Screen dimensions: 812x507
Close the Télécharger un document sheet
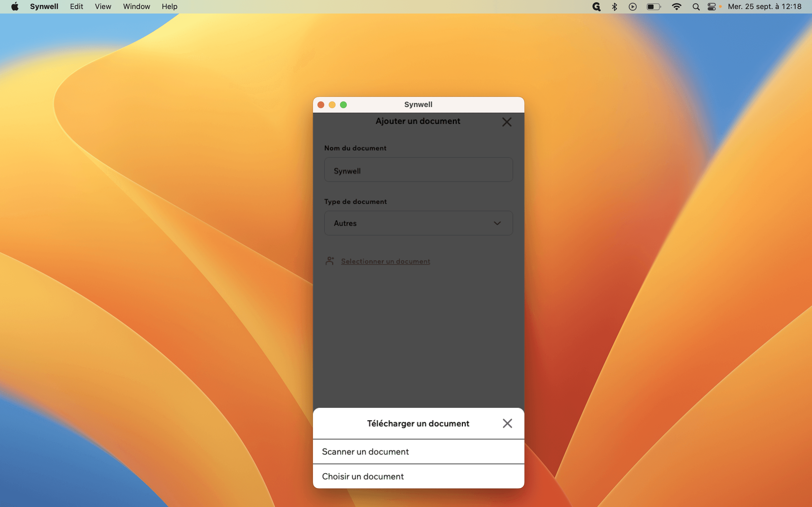point(507,423)
